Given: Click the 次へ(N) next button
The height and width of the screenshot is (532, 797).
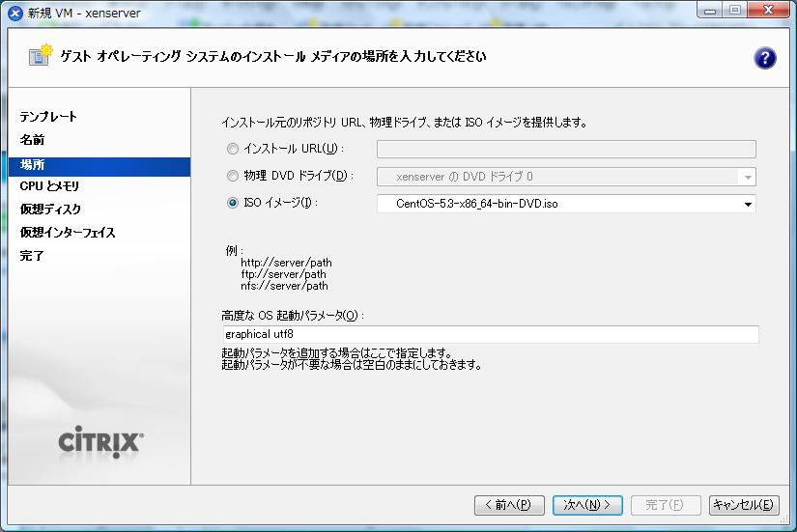Looking at the screenshot, I should pyautogui.click(x=587, y=505).
